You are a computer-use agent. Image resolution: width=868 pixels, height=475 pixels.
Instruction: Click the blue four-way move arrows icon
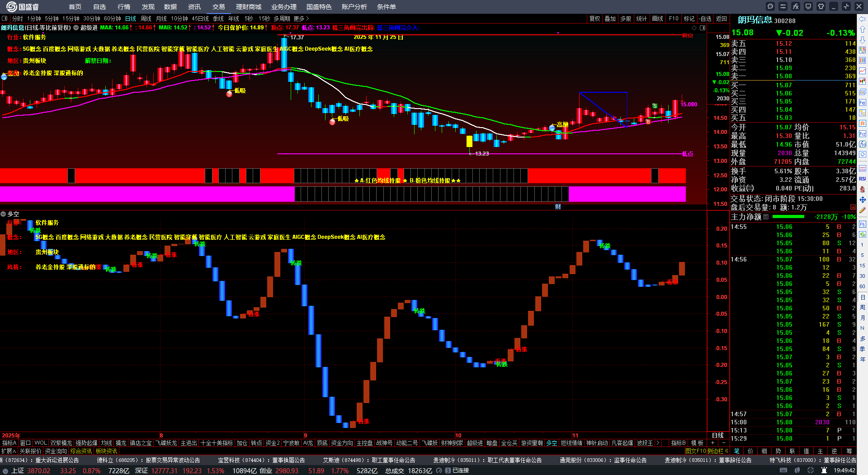863,199
